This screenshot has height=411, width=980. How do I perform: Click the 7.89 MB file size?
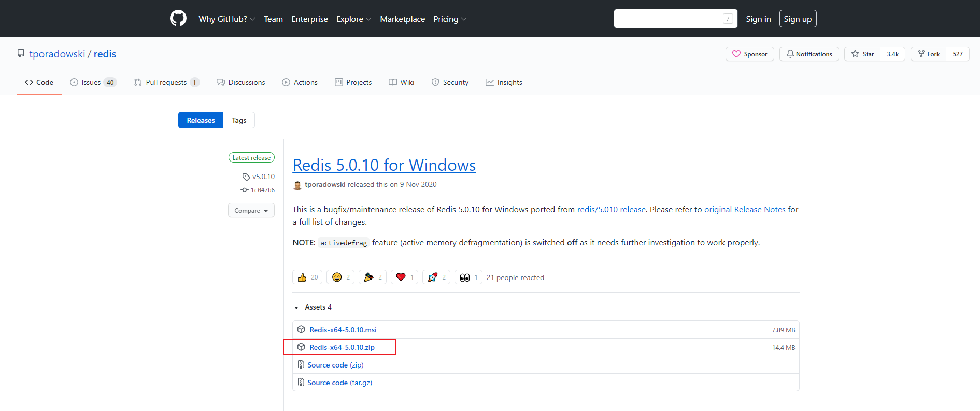784,330
